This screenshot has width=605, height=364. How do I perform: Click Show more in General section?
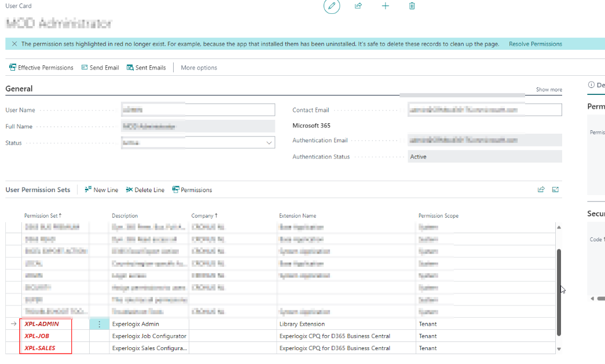pyautogui.click(x=549, y=90)
